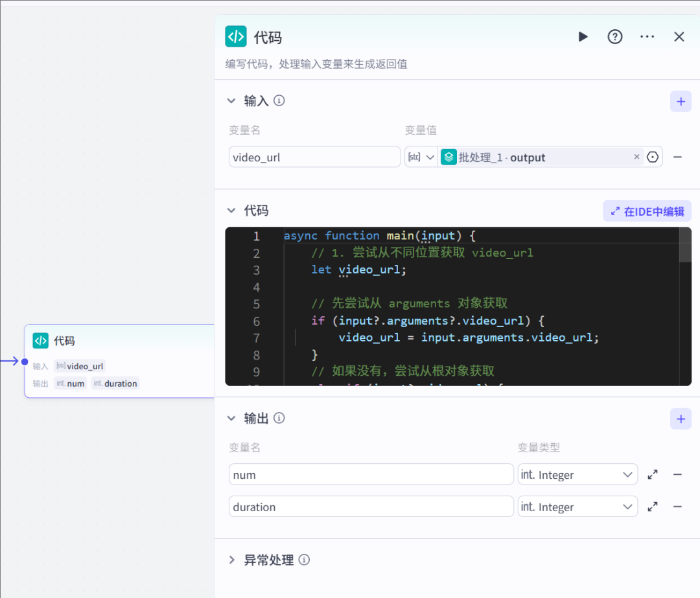Collapse the 输出 section
Viewport: 700px width, 598px height.
(x=231, y=418)
